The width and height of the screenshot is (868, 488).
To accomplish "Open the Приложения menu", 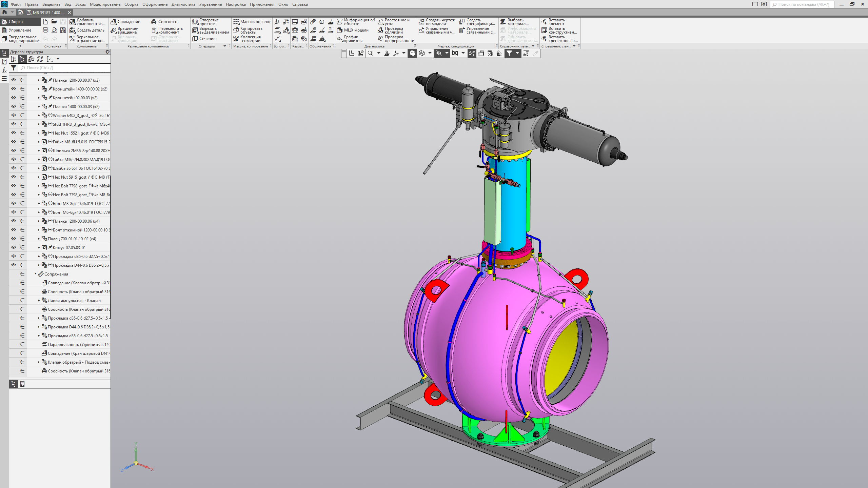I will point(262,4).
